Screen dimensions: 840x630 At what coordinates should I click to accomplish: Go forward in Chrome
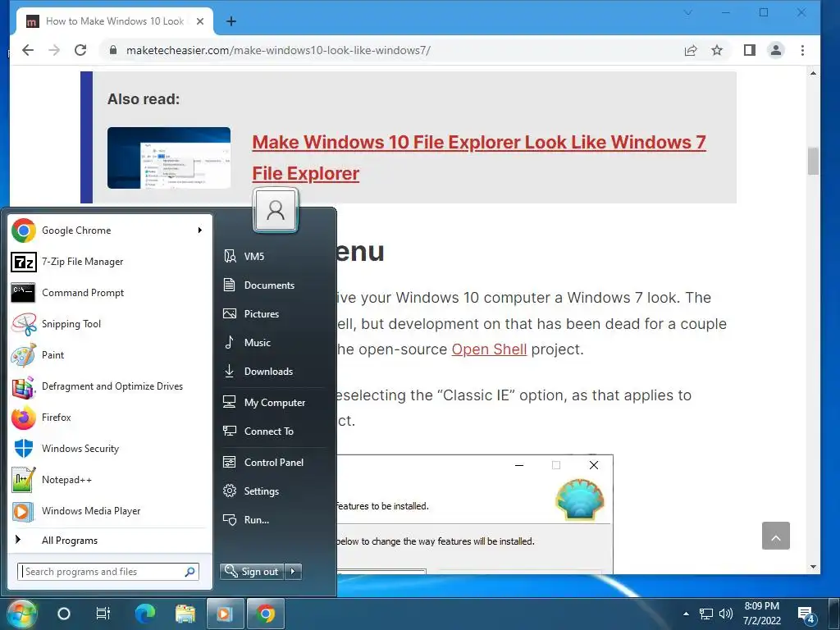pos(54,50)
